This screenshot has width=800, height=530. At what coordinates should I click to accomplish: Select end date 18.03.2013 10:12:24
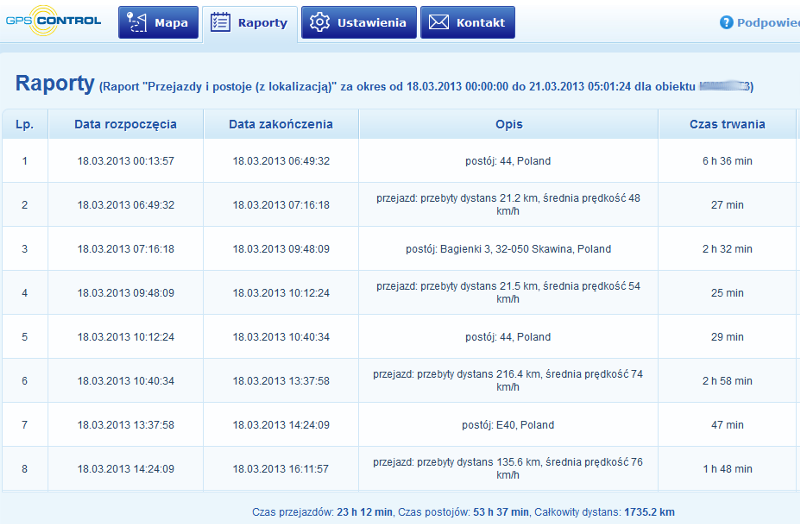tap(281, 293)
